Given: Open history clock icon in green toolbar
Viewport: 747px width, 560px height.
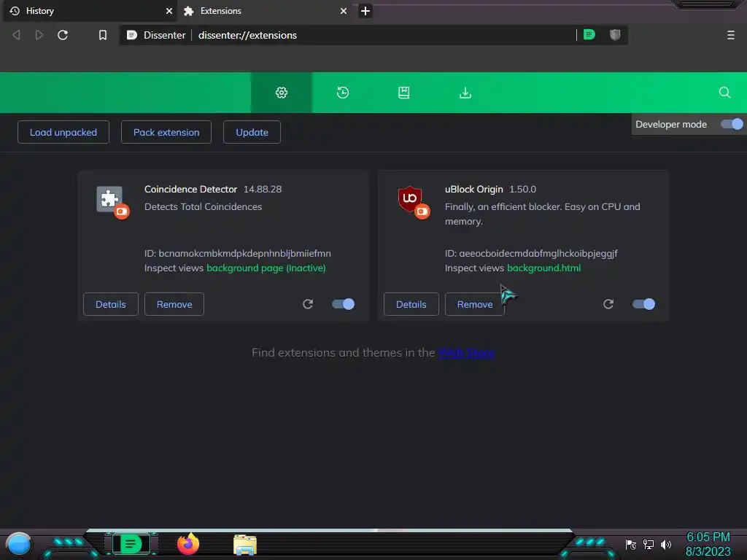Looking at the screenshot, I should coord(343,93).
